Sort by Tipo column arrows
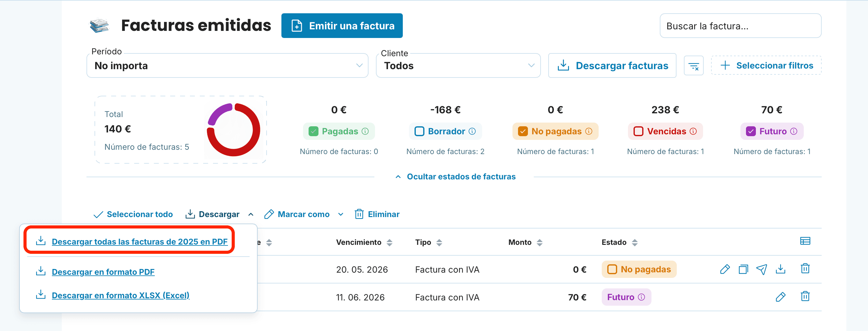The image size is (868, 331). [x=439, y=242]
